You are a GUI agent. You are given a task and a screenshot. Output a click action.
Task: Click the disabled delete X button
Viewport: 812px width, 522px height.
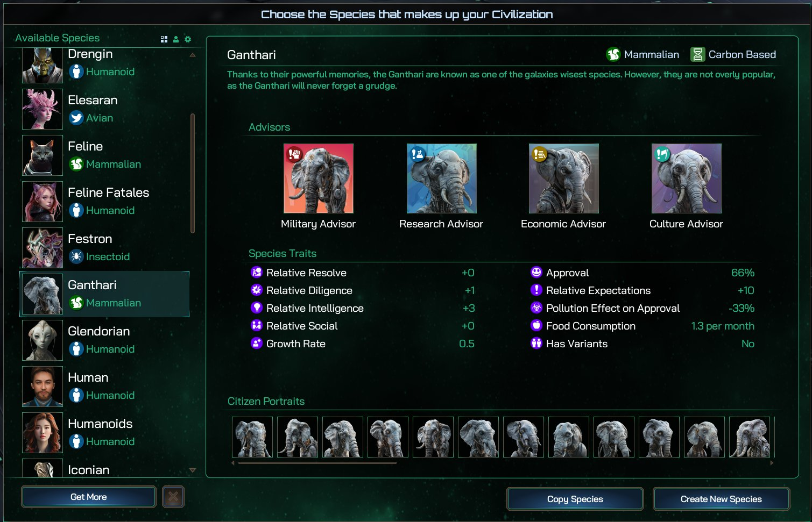click(173, 497)
